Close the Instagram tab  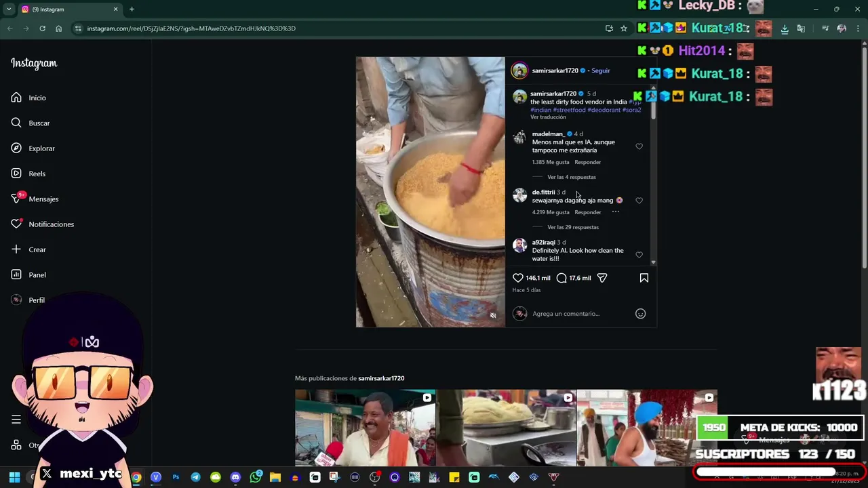[x=115, y=9]
